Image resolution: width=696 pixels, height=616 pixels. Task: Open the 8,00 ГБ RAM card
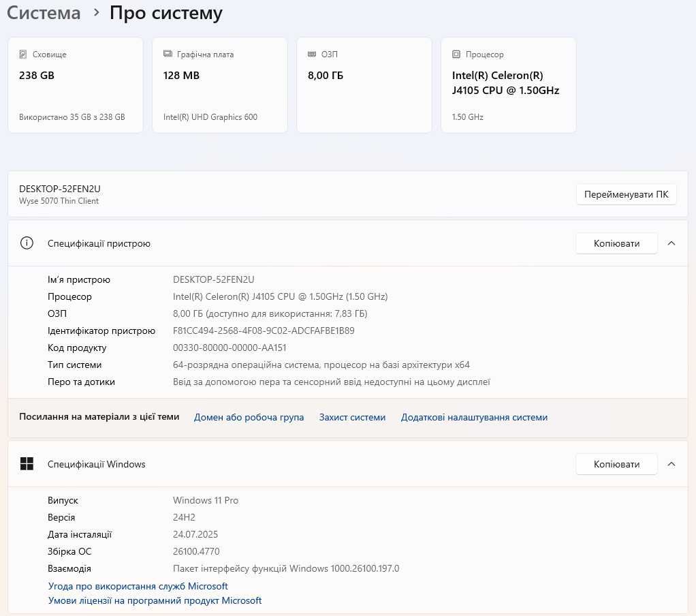(364, 84)
